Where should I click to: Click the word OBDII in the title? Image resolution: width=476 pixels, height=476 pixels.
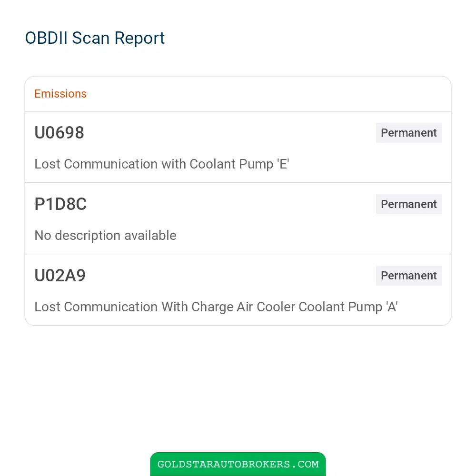coord(46,38)
